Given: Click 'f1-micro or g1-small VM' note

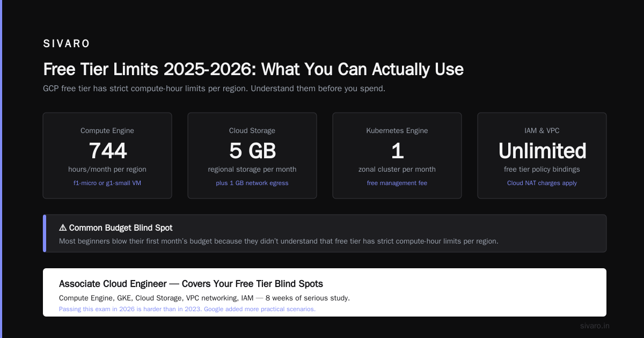Looking at the screenshot, I should click(107, 183).
